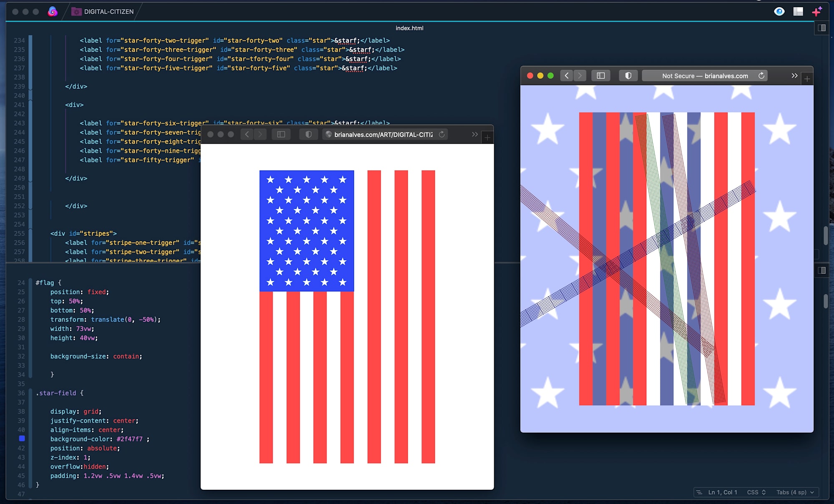Expand toolbar overflow chevrons in the right Safari window

(794, 75)
